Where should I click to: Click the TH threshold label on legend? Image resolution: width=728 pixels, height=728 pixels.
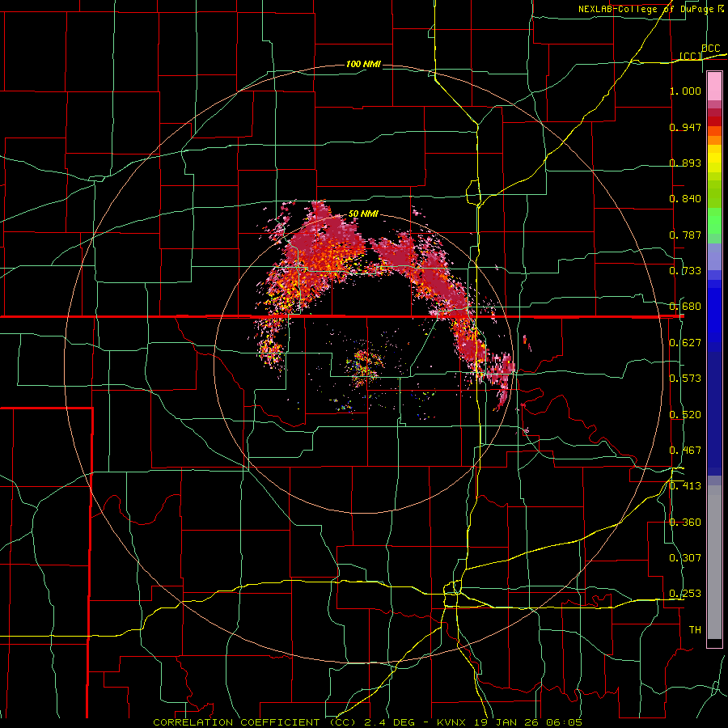[x=695, y=630]
